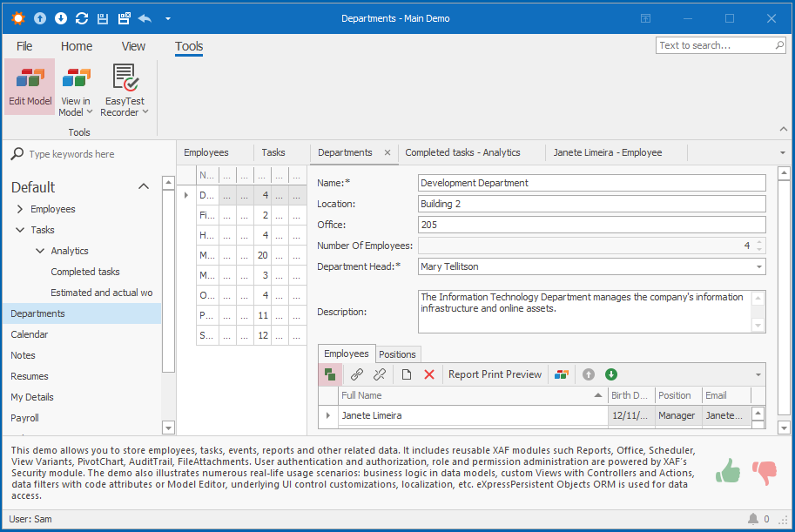Screen dimensions: 795x532
Task: Switch to the Home ribbon tab
Action: tap(77, 46)
